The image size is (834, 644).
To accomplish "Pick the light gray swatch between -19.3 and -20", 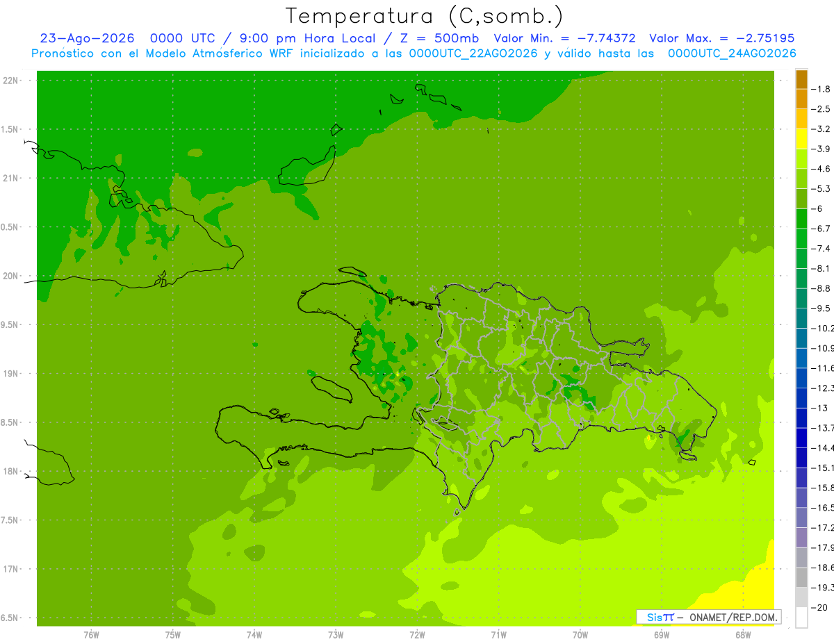I will click(x=801, y=597).
